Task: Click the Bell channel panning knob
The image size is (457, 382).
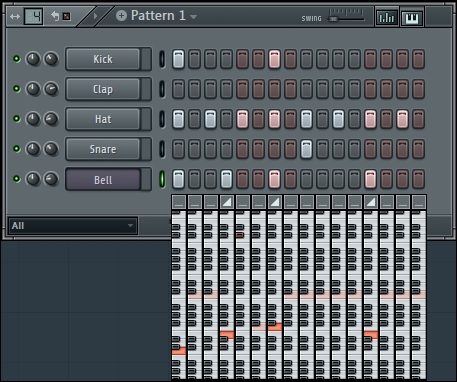Action: pos(33,179)
